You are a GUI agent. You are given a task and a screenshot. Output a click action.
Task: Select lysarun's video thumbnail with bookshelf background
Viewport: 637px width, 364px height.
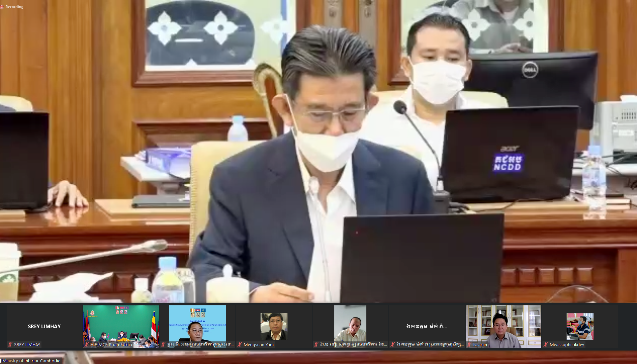pos(503,324)
